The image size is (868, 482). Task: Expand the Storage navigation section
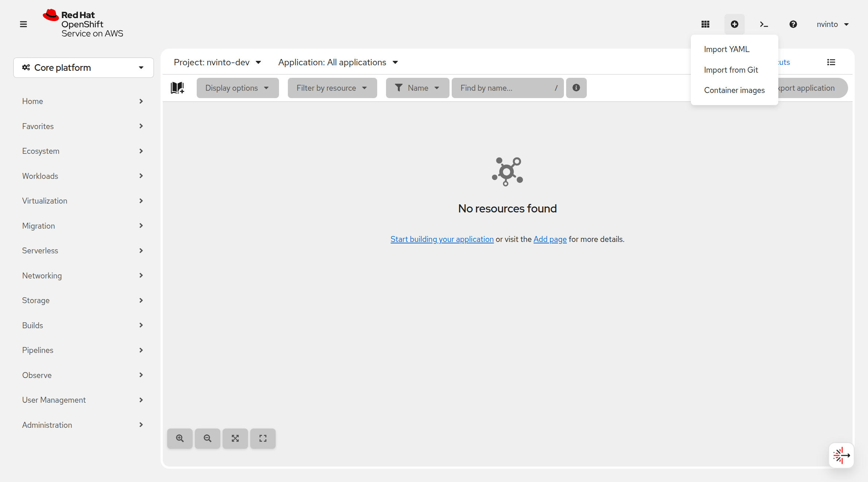click(x=83, y=300)
